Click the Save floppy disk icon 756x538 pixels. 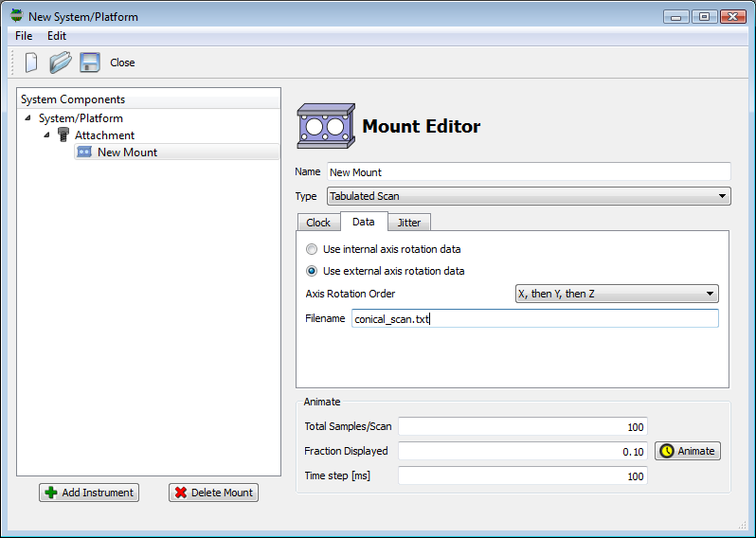(90, 63)
